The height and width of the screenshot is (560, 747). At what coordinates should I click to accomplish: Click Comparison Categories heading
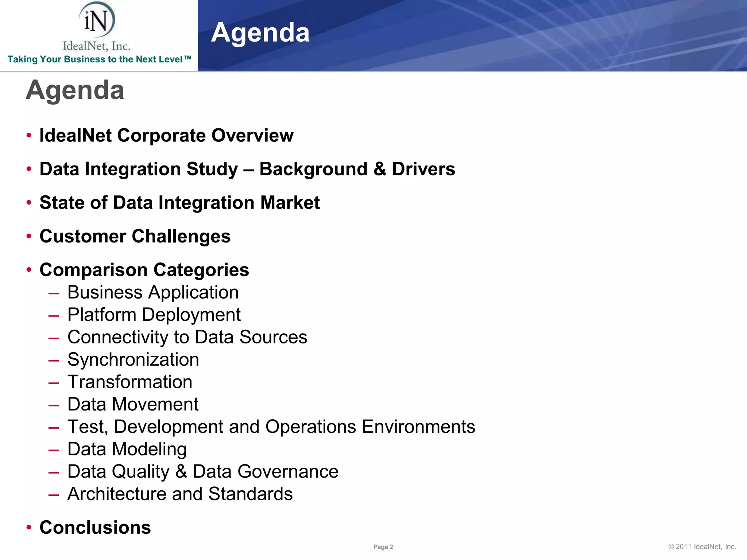coord(144,270)
